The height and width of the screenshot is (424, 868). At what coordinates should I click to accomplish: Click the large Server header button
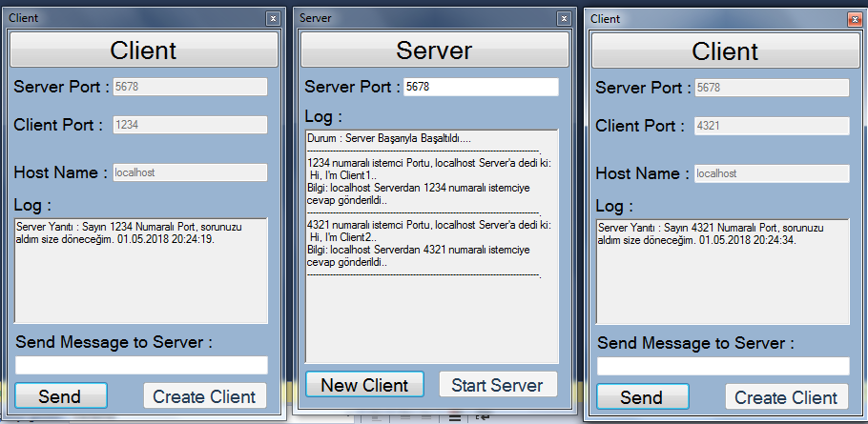pos(434,50)
